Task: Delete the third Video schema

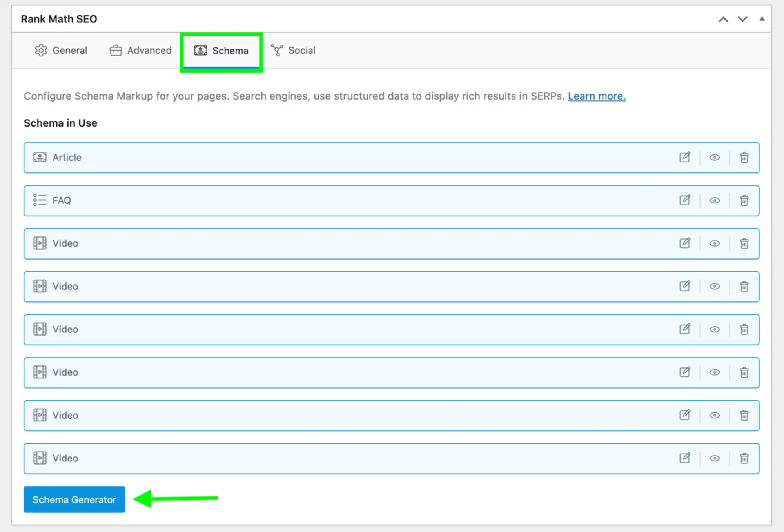Action: (x=744, y=329)
